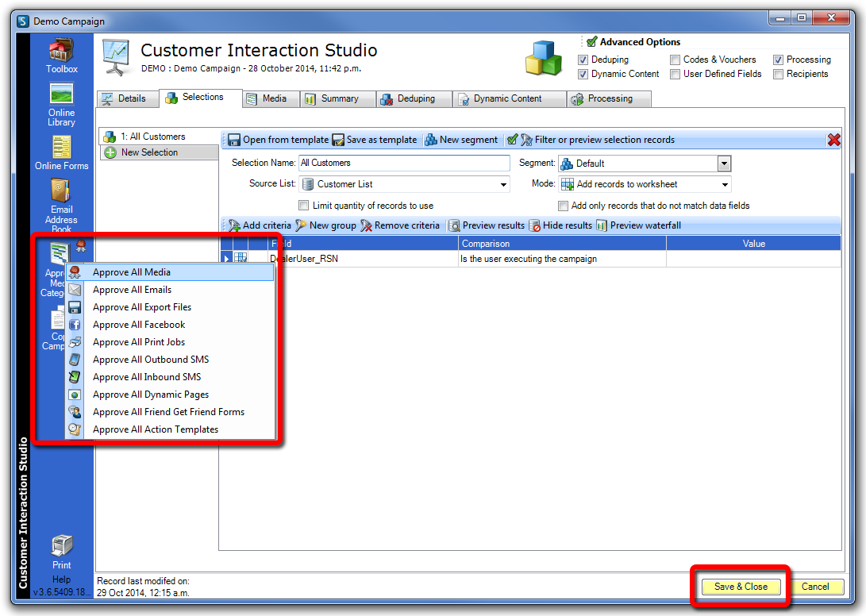This screenshot has width=866, height=616.
Task: Click the Preview results icon
Action: point(454,225)
